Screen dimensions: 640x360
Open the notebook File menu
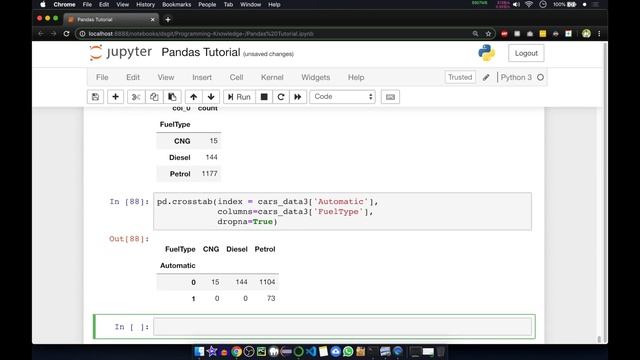click(x=102, y=77)
